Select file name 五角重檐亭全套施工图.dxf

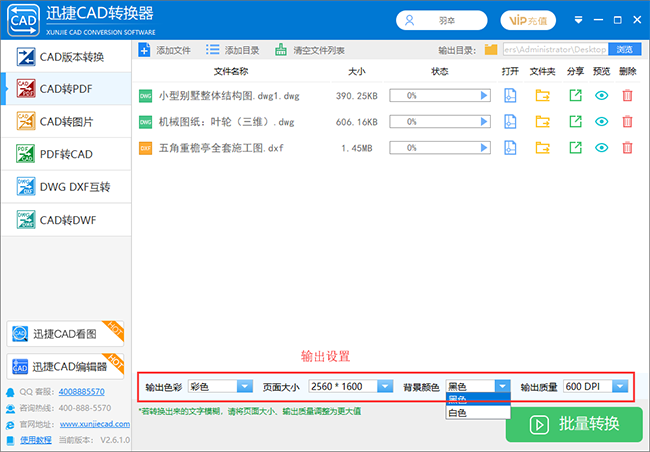[x=221, y=148]
